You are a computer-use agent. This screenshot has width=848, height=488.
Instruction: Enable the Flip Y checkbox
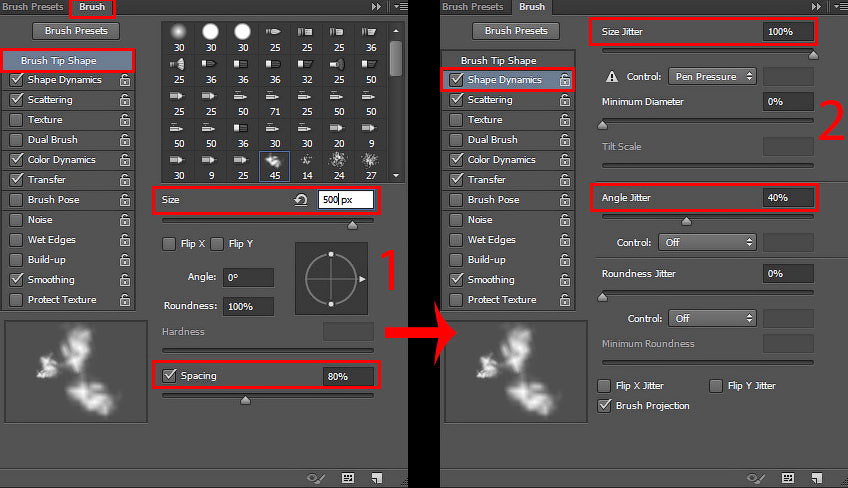pyautogui.click(x=217, y=244)
